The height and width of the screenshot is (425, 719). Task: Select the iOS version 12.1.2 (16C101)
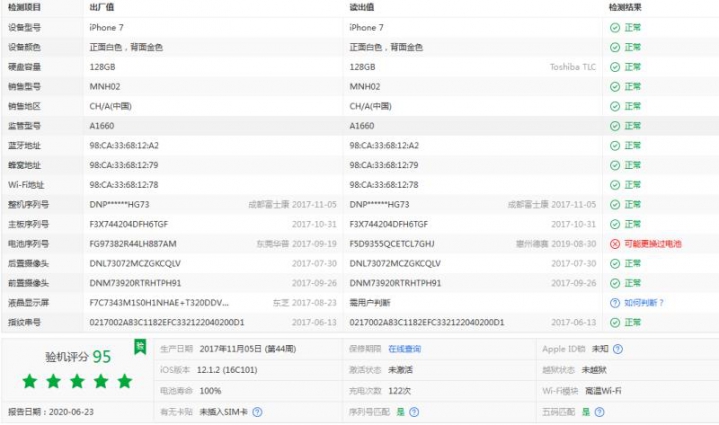[x=227, y=370]
